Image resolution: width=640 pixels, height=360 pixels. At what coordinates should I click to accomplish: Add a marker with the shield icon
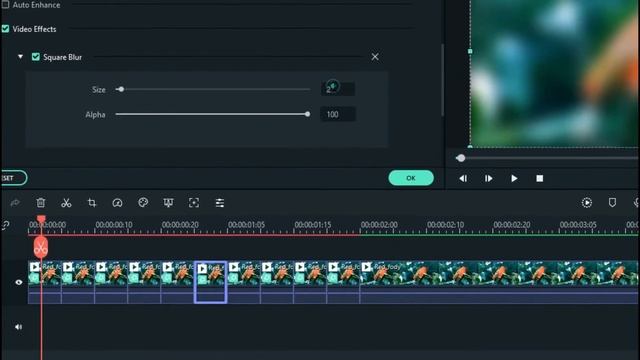coord(612,202)
